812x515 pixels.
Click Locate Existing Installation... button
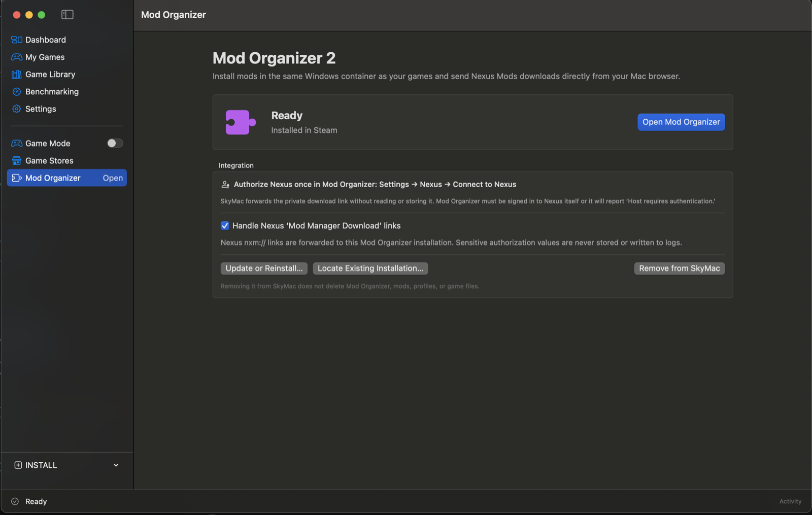370,268
